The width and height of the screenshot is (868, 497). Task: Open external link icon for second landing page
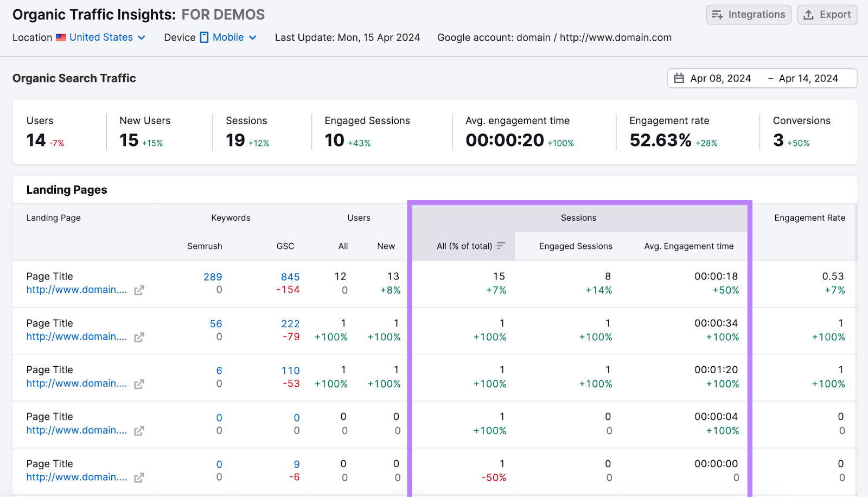pos(139,337)
